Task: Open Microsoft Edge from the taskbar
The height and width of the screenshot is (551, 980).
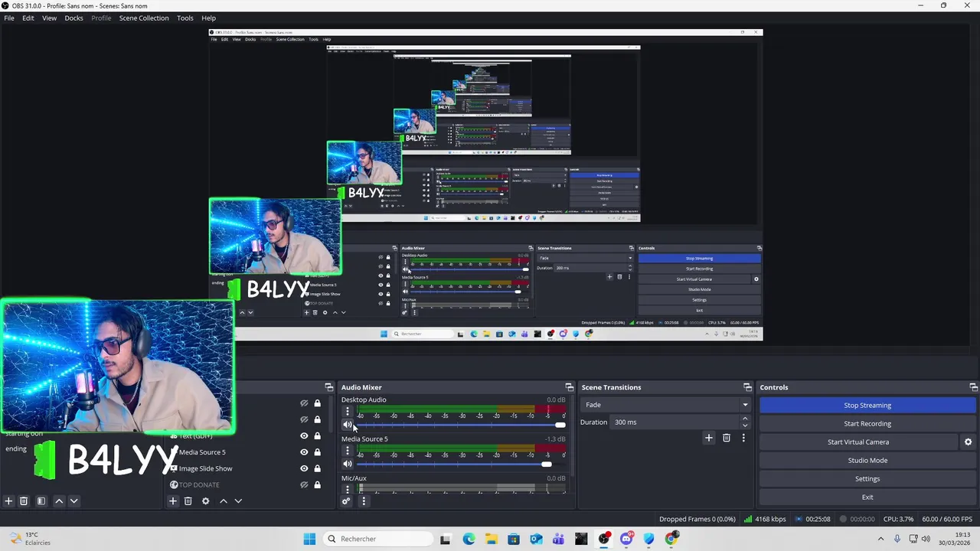Action: (469, 539)
